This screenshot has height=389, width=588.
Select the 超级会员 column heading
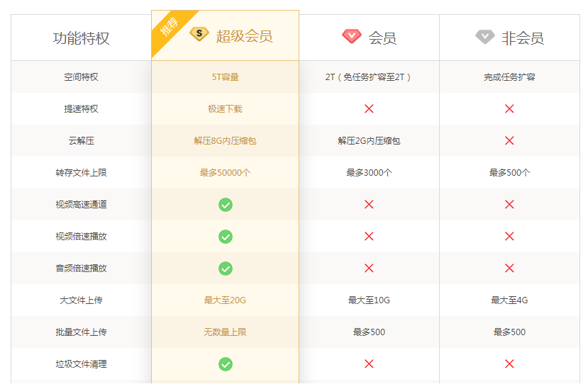click(x=244, y=36)
